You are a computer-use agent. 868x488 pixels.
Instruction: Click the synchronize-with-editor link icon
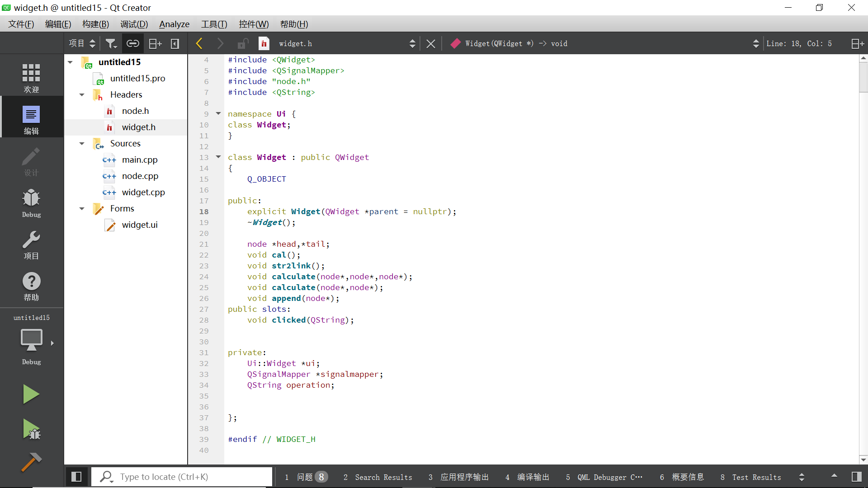click(x=133, y=43)
